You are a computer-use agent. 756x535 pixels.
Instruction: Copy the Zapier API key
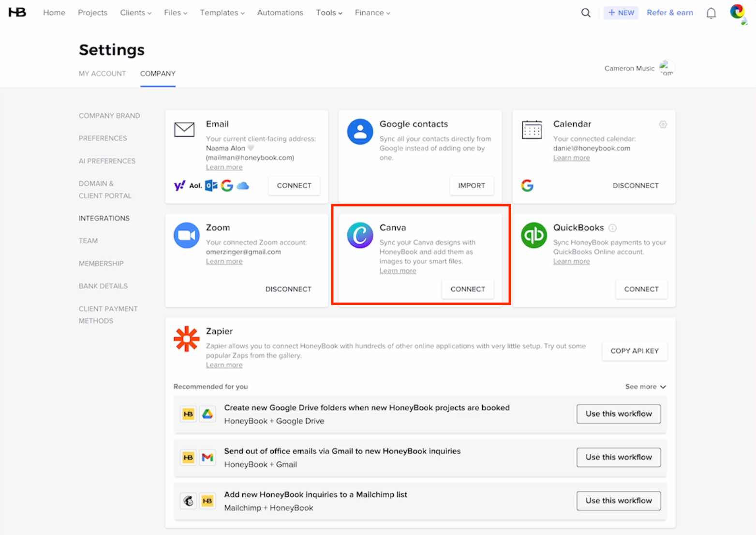[x=635, y=351]
